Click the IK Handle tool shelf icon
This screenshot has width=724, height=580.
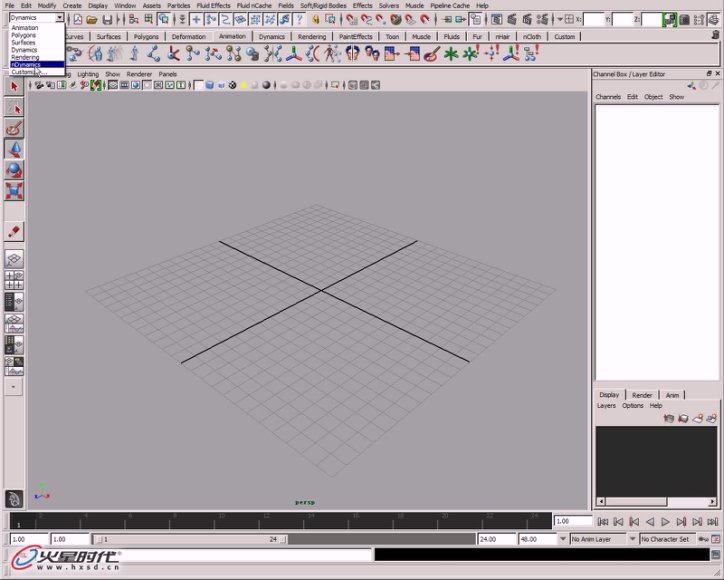point(173,54)
